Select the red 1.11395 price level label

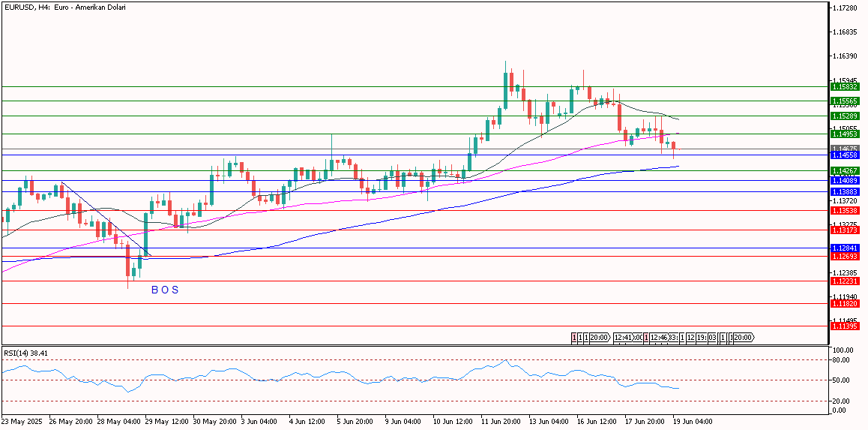pyautogui.click(x=845, y=326)
